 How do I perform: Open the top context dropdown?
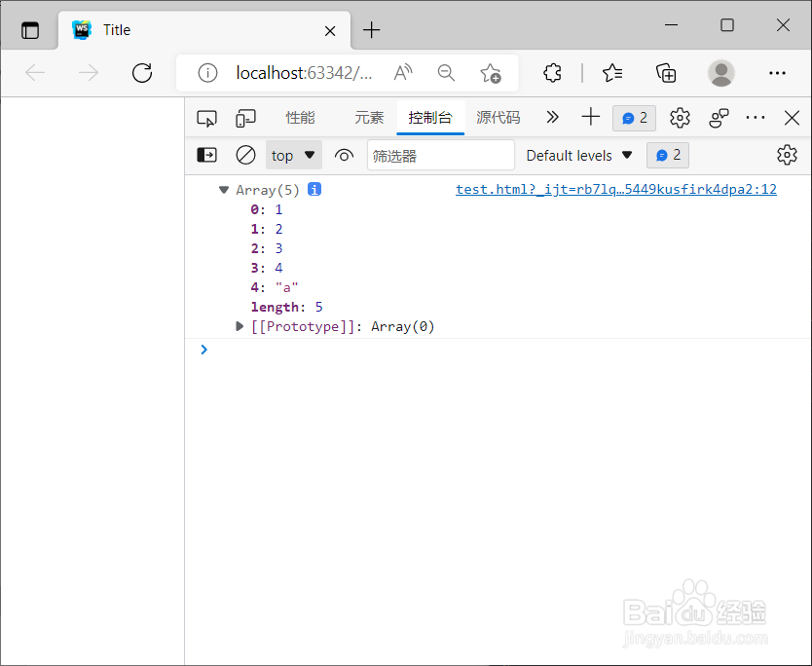(294, 155)
